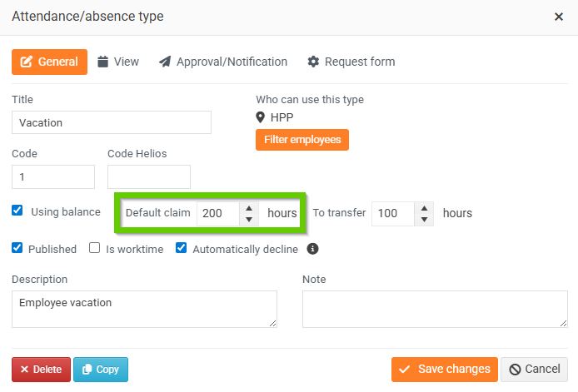Decrease Default claim hours with down arrow
This screenshot has height=392, width=578.
coord(249,219)
